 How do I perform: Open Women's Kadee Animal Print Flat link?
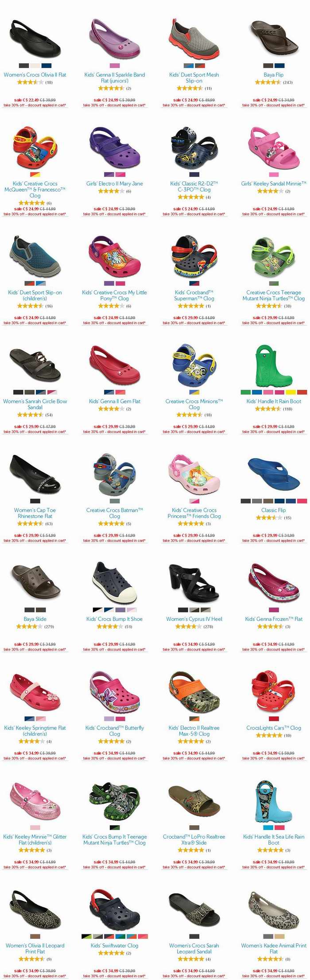[274, 949]
